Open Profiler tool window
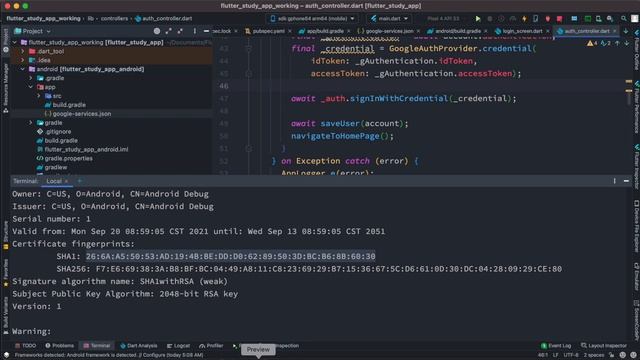Viewport: 640px width, 360px height. tap(211, 346)
